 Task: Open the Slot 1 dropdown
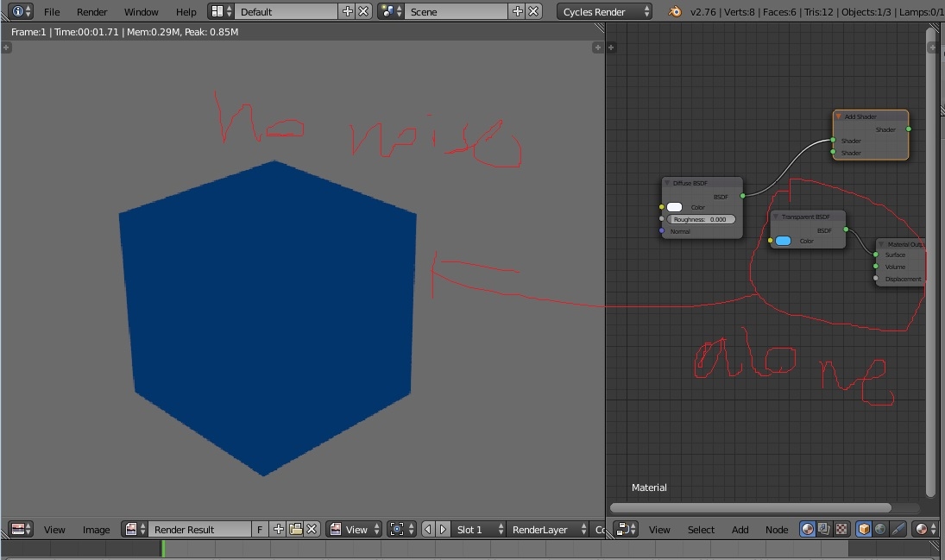point(477,529)
